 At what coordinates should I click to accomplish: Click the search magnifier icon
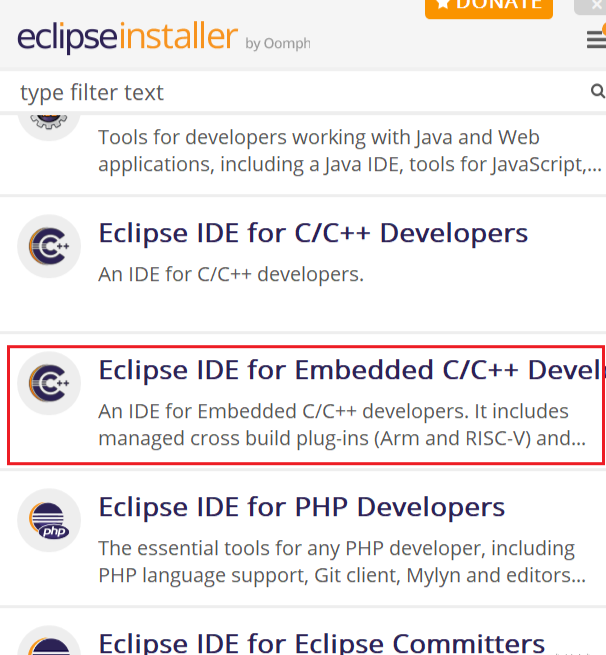click(x=598, y=91)
